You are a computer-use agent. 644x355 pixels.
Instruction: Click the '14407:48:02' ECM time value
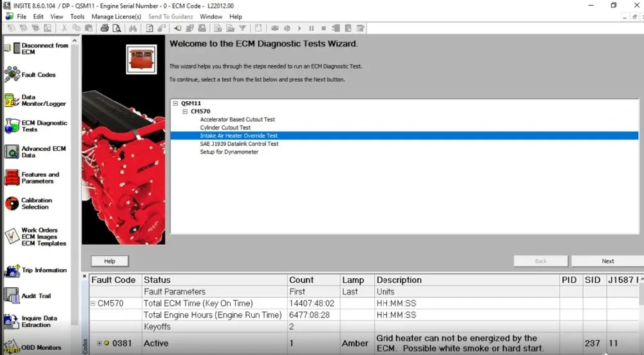tap(312, 303)
